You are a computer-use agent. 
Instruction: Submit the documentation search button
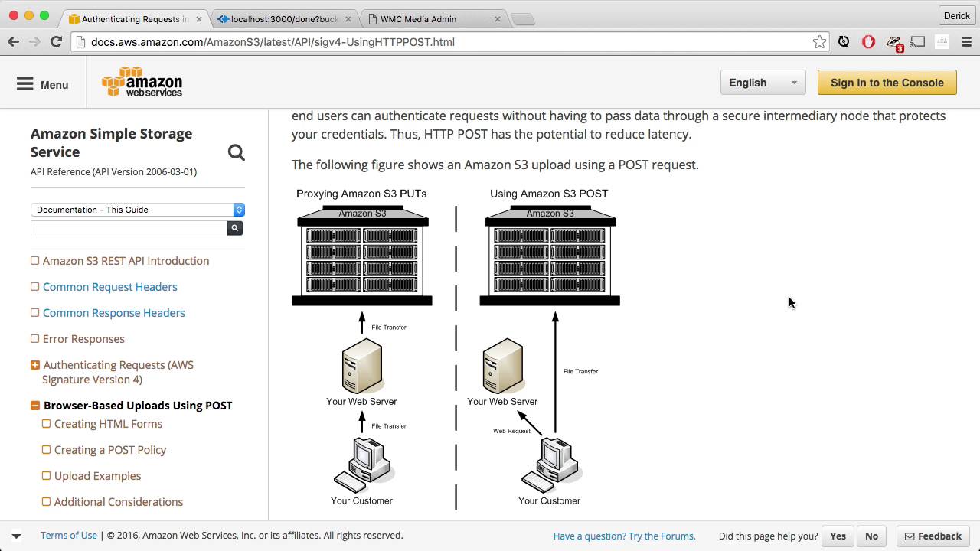click(x=235, y=228)
